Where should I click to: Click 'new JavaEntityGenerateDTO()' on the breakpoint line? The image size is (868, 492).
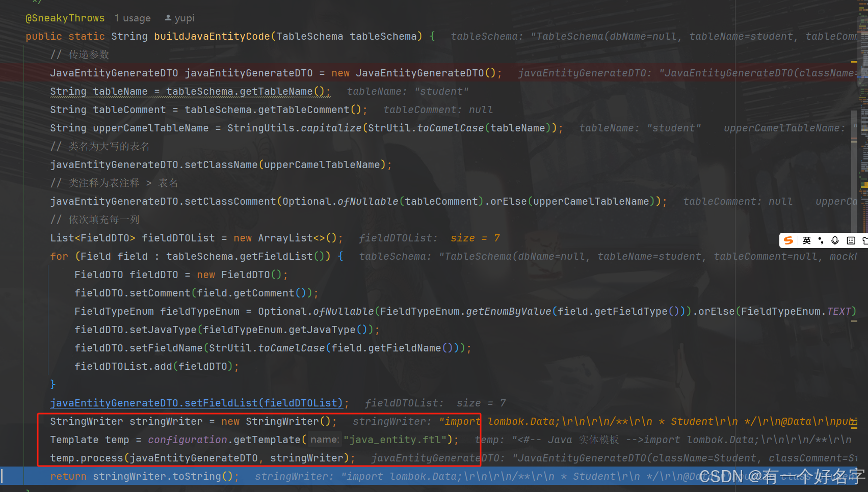point(413,73)
